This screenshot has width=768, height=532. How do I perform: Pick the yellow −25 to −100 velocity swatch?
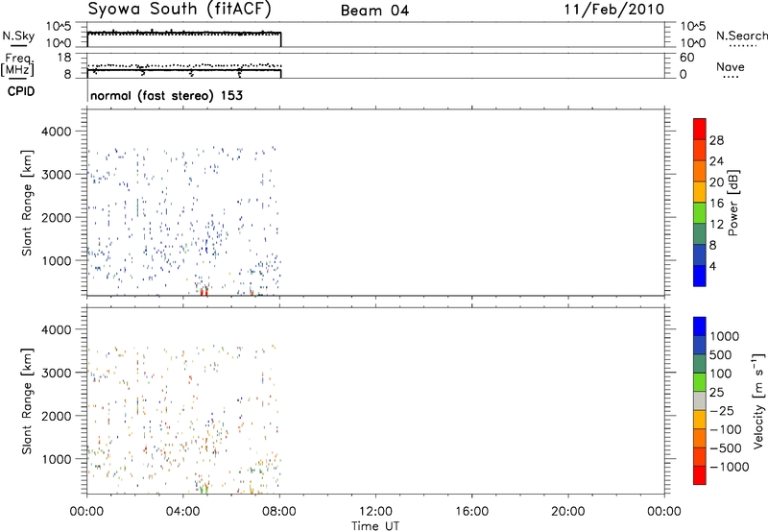click(x=700, y=420)
